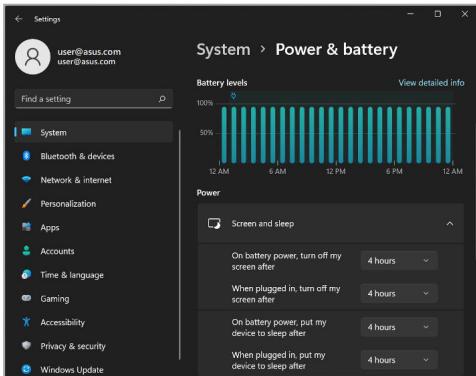This screenshot has height=376, width=476.
Task: Click the 12 PM label on battery chart
Action: coord(336,171)
